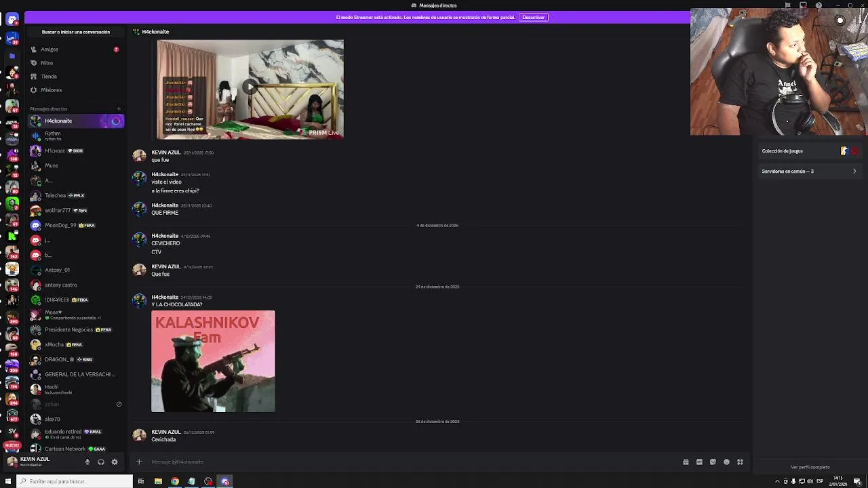Click KEVIN AZUL user panel avatar
The width and height of the screenshot is (868, 488).
(x=12, y=462)
